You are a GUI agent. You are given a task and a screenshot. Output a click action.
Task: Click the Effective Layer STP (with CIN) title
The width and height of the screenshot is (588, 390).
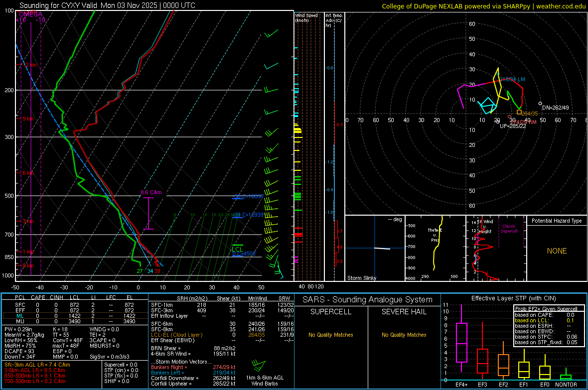coord(513,298)
